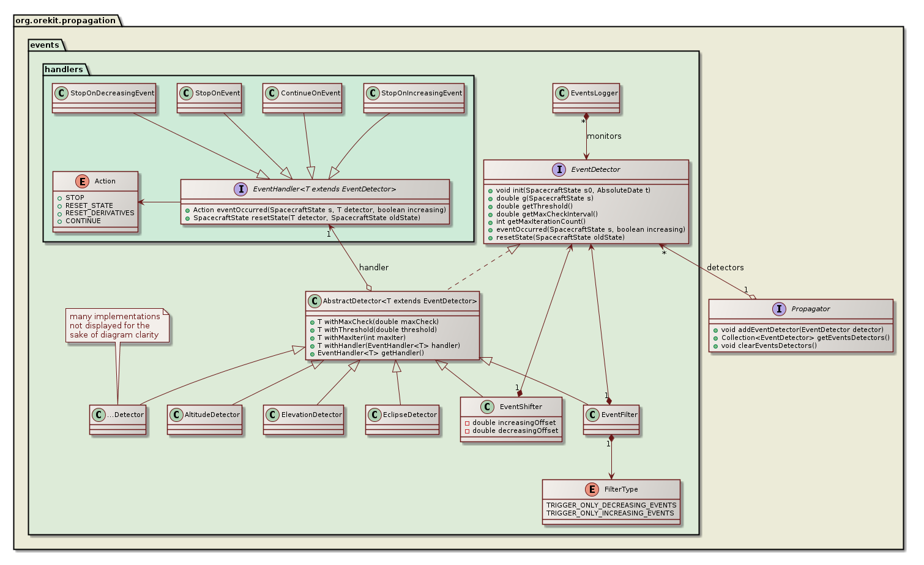
Task: Click the enum icon beside FilterType
Action: pyautogui.click(x=592, y=489)
